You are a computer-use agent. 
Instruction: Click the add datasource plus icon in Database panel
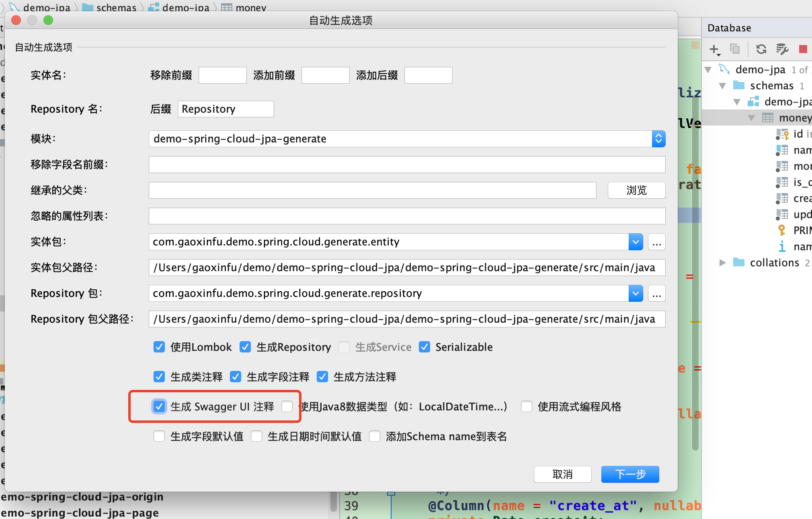pos(714,49)
